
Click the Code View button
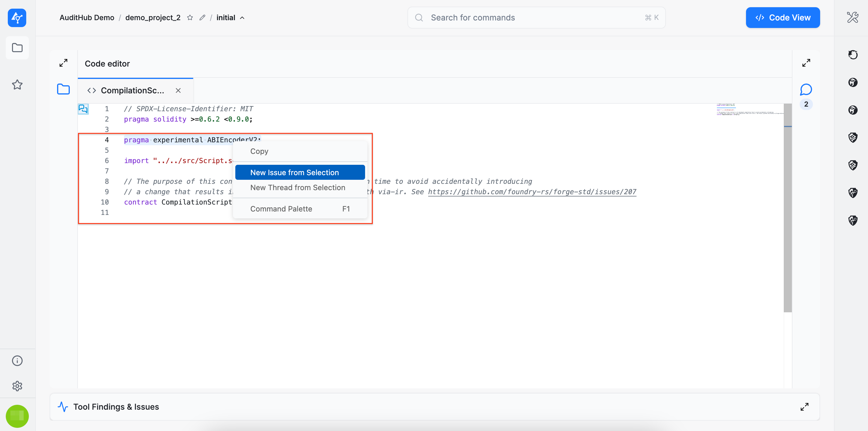pyautogui.click(x=782, y=18)
